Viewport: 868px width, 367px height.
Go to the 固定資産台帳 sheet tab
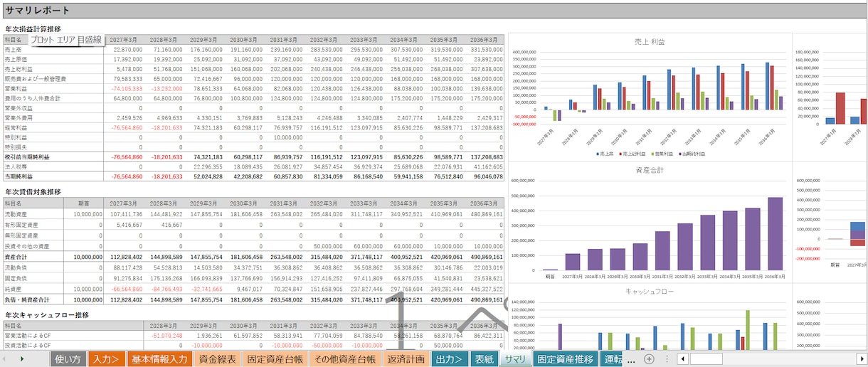[275, 359]
